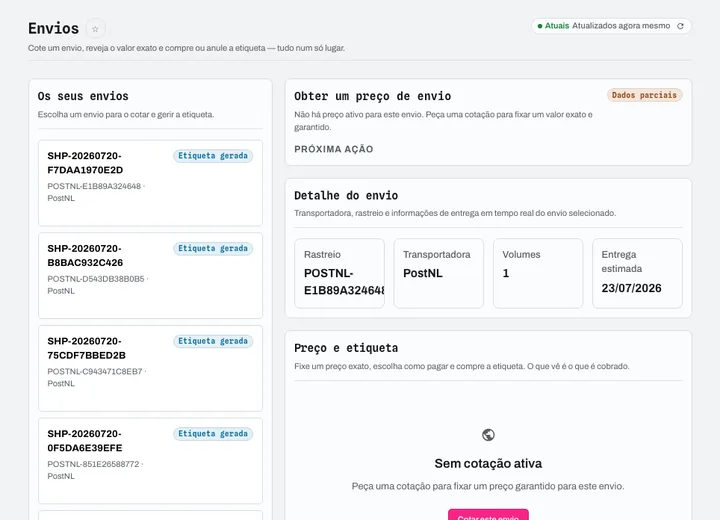Click the Obter um preço de envio heading
The height and width of the screenshot is (520, 720).
click(372, 96)
